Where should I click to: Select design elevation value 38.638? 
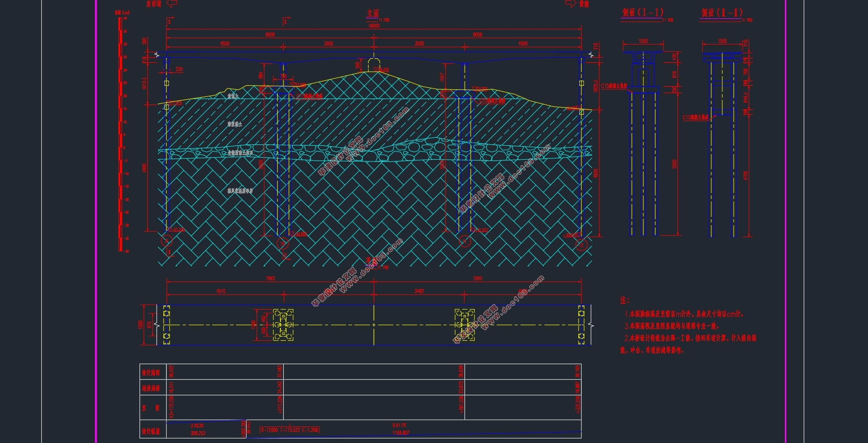(461, 371)
